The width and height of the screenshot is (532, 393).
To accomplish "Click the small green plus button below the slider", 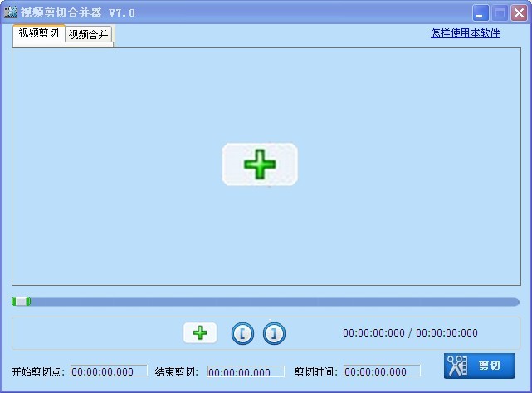I will click(x=199, y=333).
